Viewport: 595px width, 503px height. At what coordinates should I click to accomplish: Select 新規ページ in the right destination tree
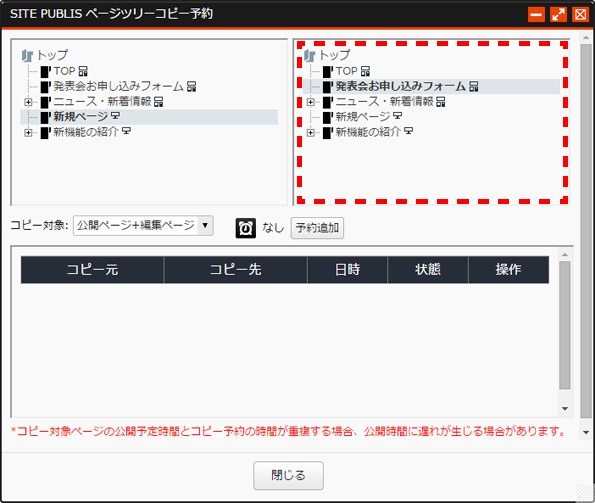click(x=362, y=116)
